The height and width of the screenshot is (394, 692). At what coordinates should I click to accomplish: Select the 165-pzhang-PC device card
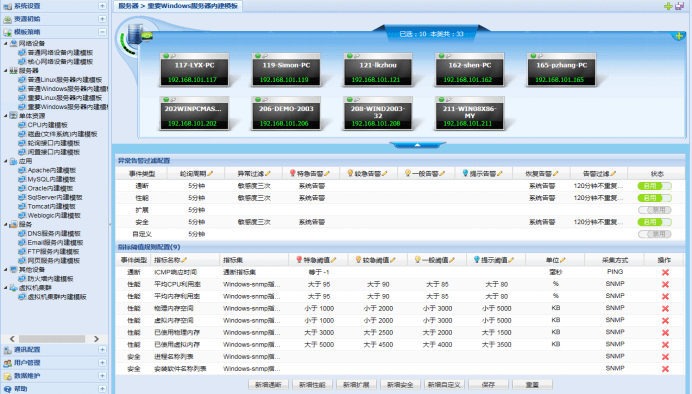pyautogui.click(x=561, y=70)
